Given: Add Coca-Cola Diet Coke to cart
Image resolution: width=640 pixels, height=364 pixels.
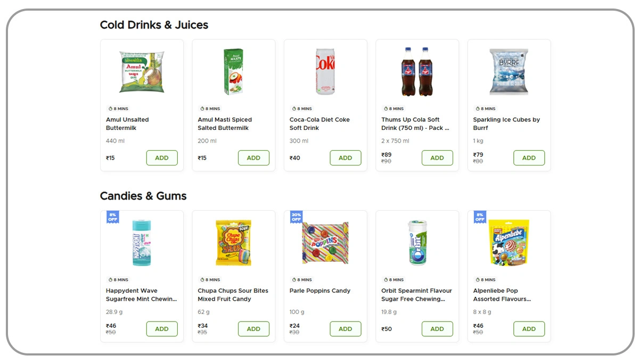Looking at the screenshot, I should point(345,158).
